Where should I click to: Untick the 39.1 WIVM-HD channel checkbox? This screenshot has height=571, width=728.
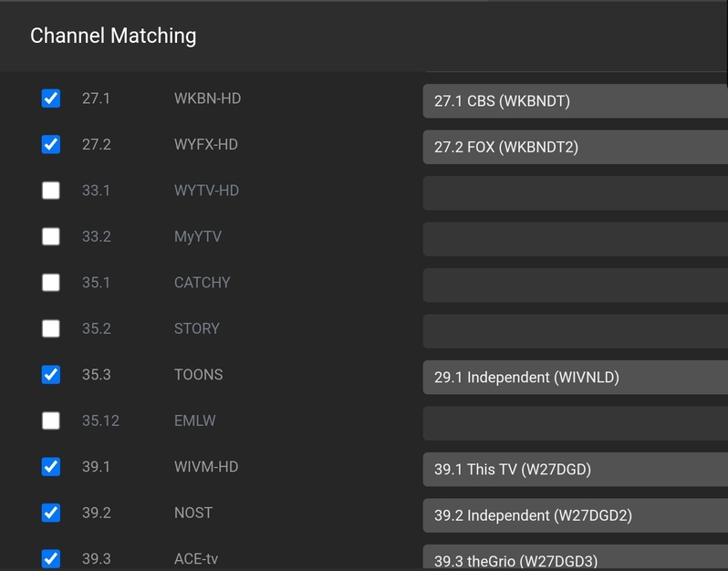tap(51, 467)
